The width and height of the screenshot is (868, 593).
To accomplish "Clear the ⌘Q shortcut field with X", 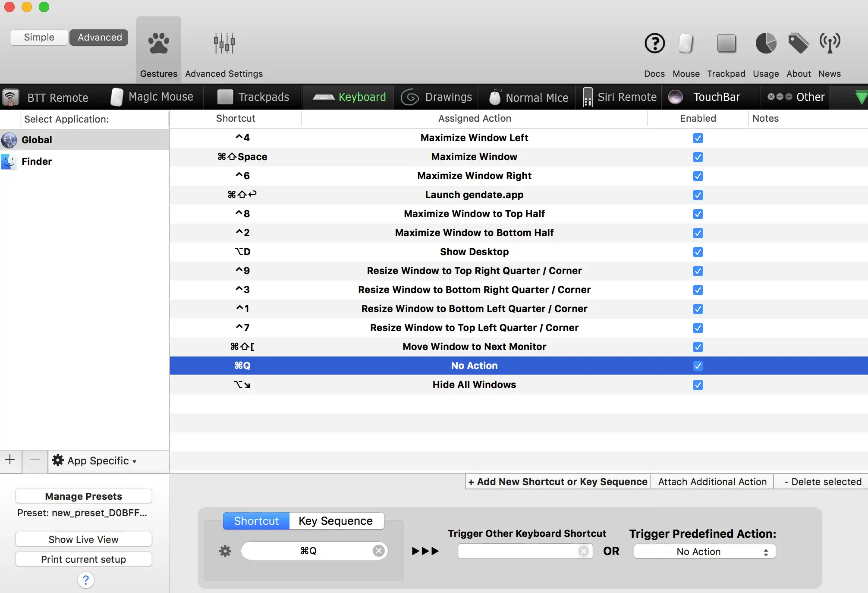I will tap(378, 551).
